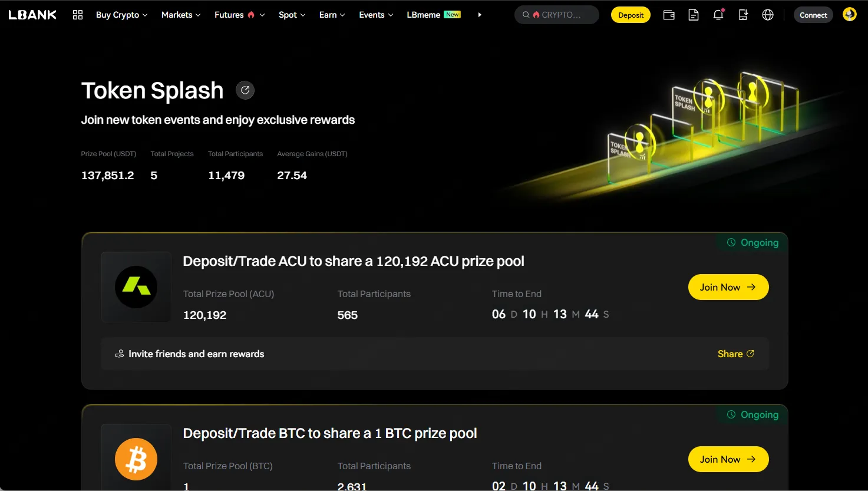The width and height of the screenshot is (868, 491).
Task: Expand the Earn dropdown
Action: (x=332, y=15)
